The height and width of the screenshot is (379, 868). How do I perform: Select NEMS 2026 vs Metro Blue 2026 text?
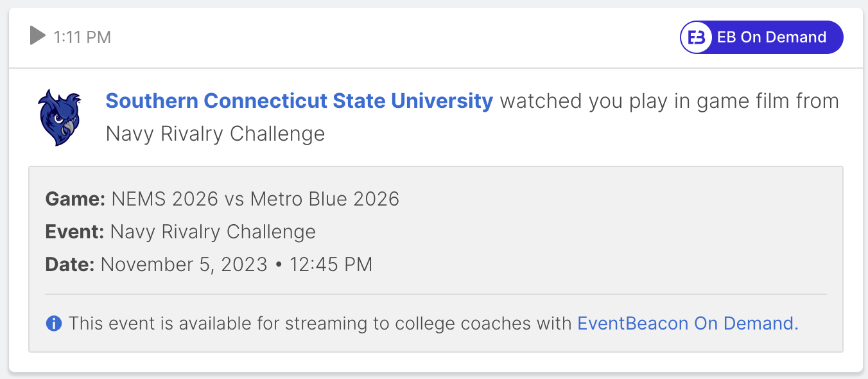point(256,199)
